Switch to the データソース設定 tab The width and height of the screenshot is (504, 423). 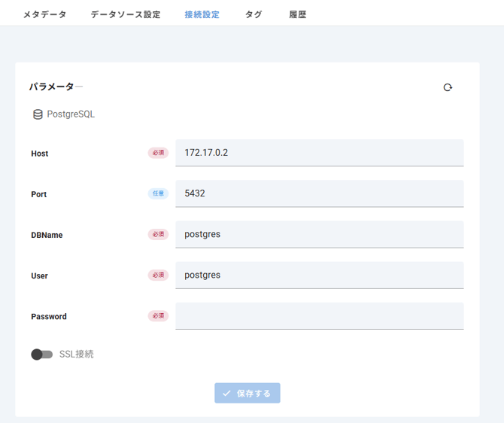[126, 14]
